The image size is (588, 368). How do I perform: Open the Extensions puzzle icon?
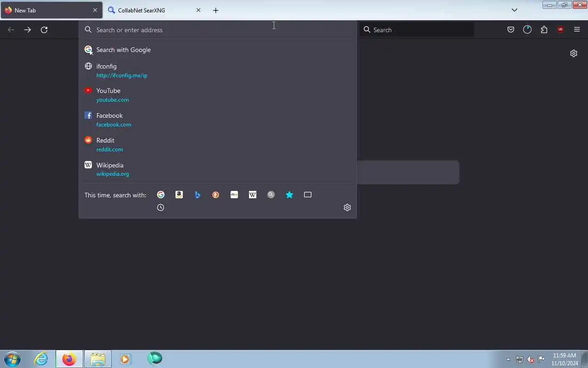tap(544, 29)
